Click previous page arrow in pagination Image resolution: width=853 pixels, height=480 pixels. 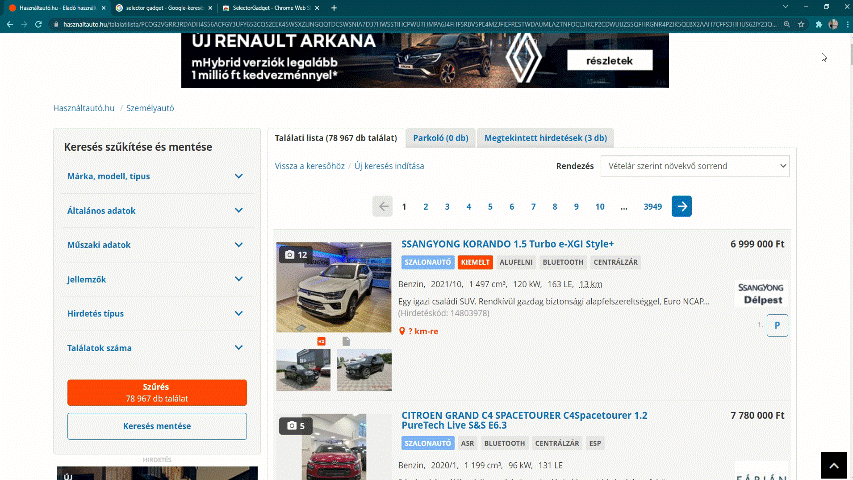(382, 206)
